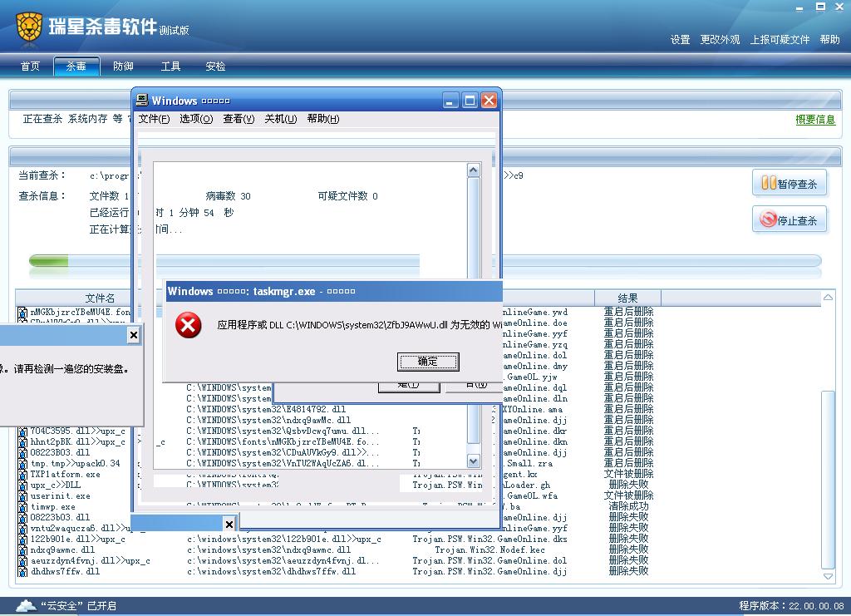The height and width of the screenshot is (616, 851).
Task: Select c:\windows\system32\ndxq9awmc.dll path
Action: click(x=268, y=549)
